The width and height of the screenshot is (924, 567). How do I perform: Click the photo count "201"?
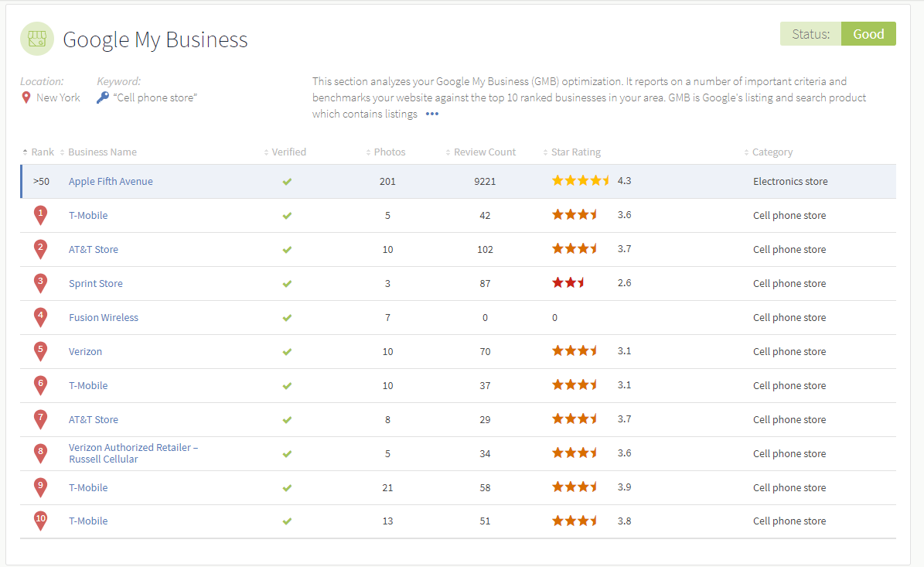(x=387, y=182)
